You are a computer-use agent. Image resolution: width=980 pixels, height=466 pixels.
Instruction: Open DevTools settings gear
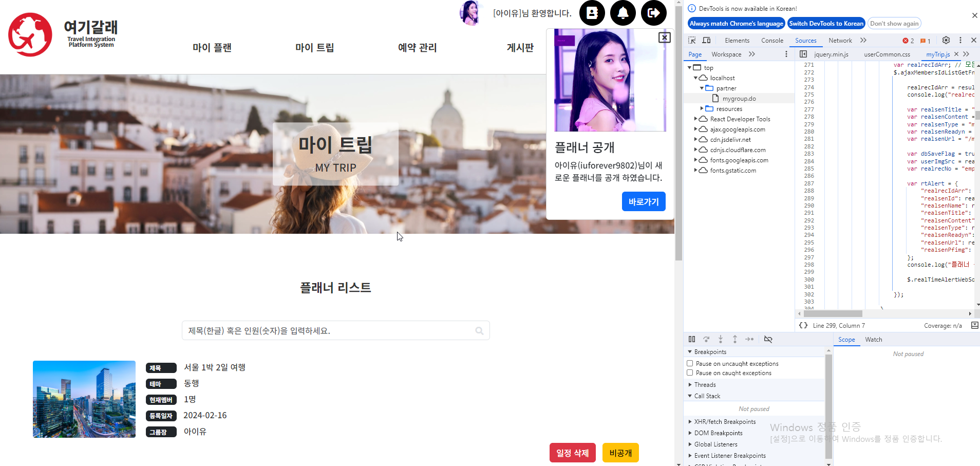tap(946, 40)
